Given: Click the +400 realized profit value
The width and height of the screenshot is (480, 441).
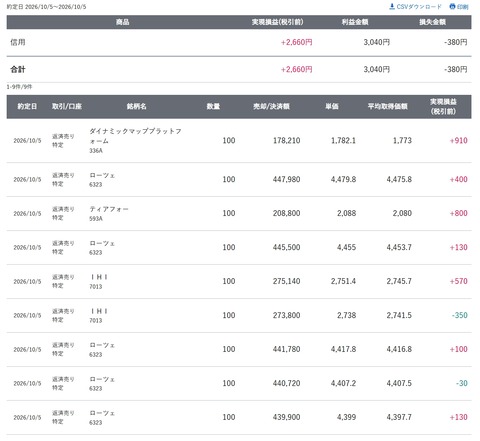Looking at the screenshot, I should 459,179.
